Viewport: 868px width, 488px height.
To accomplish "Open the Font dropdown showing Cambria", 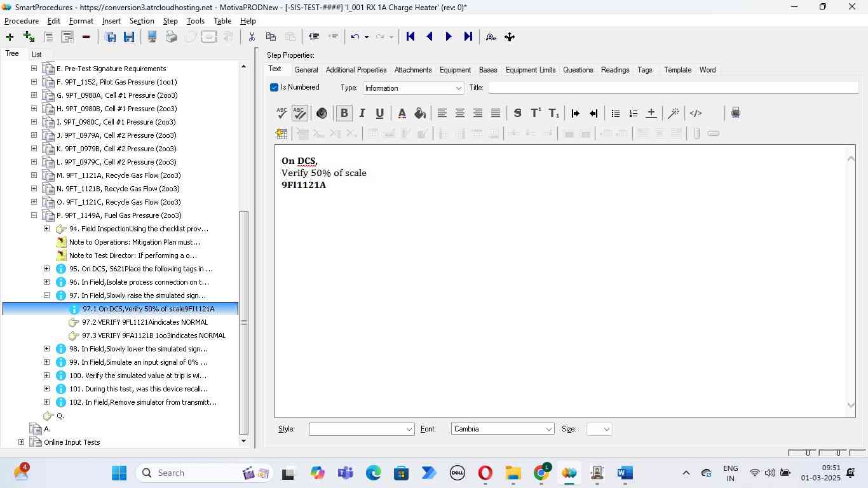I will [x=503, y=429].
